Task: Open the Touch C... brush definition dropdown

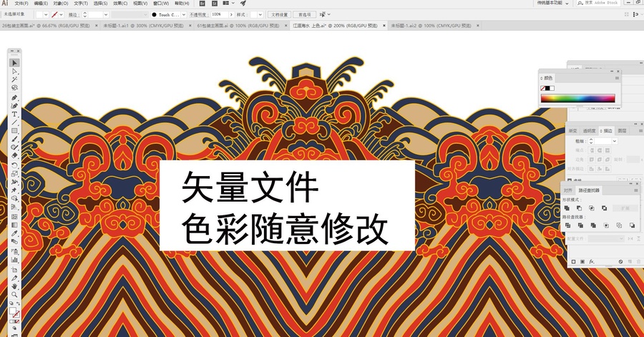Action: (184, 15)
